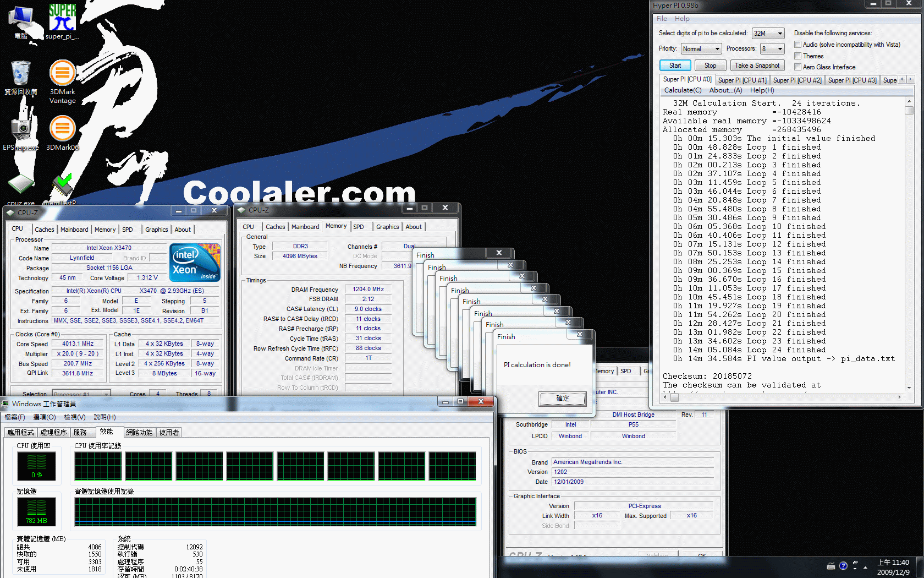The width and height of the screenshot is (924, 578).
Task: Open the memTestPro desktop icon with green check
Action: pos(62,190)
